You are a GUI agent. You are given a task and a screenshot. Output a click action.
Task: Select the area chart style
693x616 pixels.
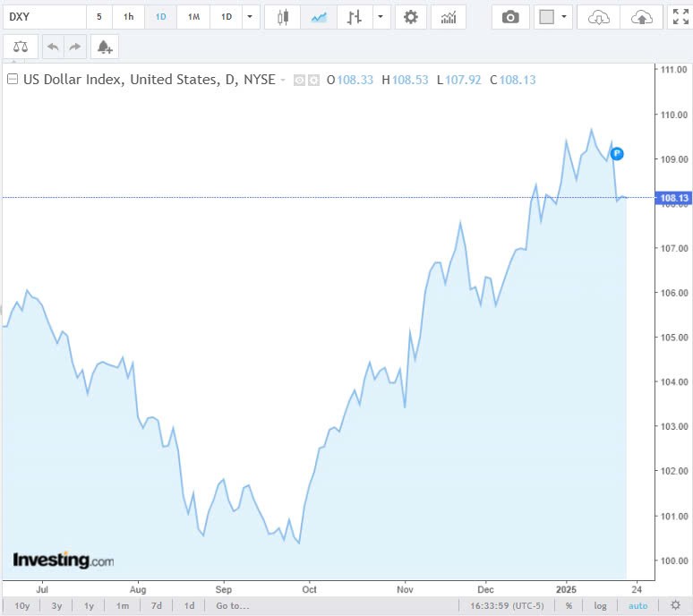pyautogui.click(x=319, y=17)
